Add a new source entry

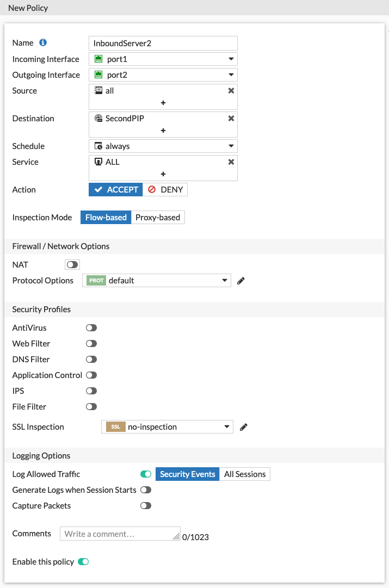[x=163, y=103]
